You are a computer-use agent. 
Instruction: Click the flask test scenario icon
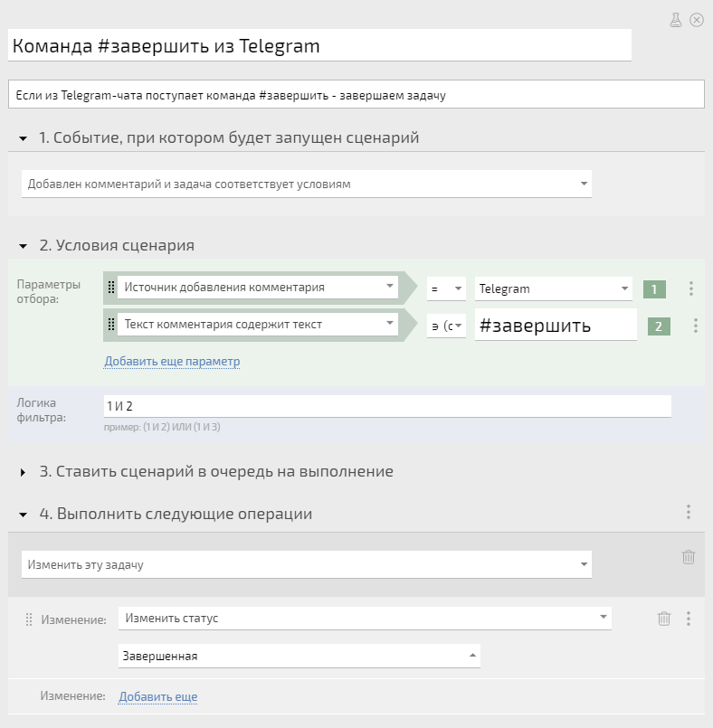(x=675, y=20)
